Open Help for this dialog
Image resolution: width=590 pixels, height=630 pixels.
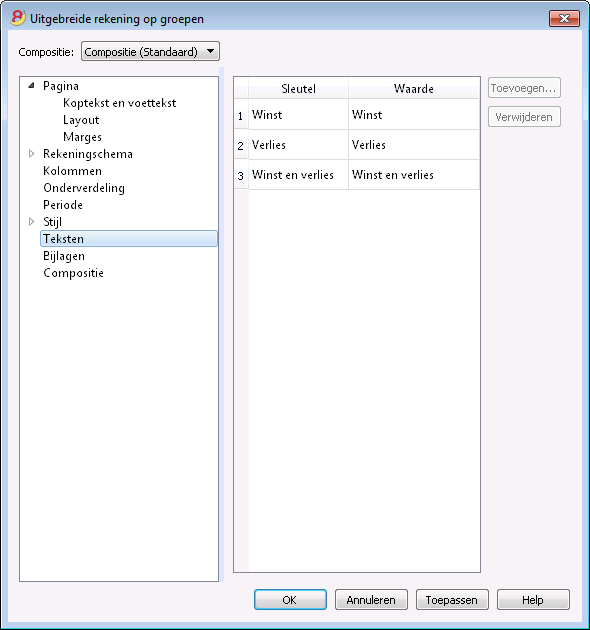[x=533, y=599]
